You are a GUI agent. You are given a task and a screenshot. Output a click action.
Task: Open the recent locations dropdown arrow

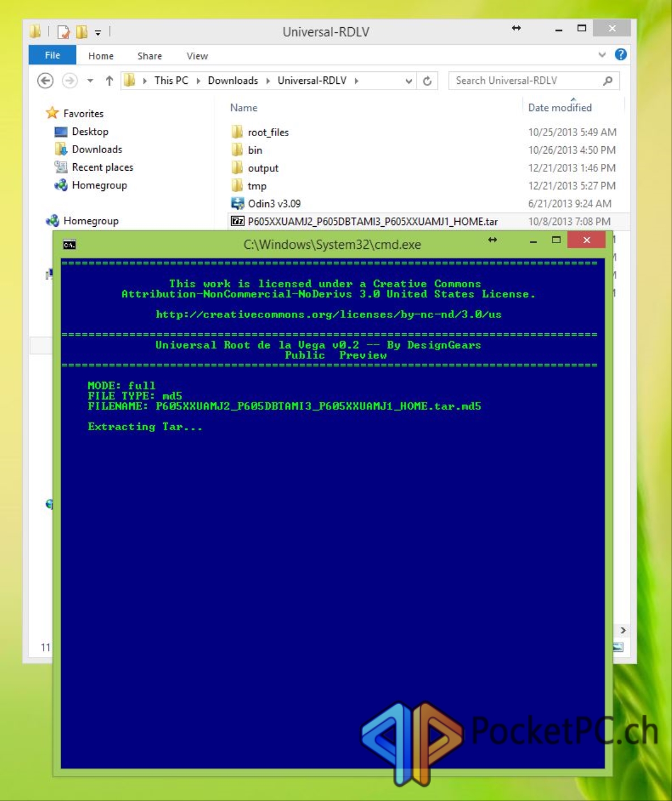pos(90,80)
